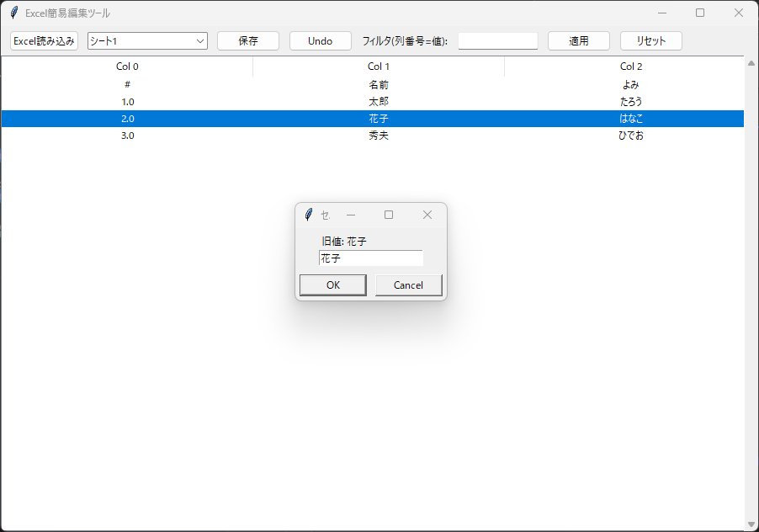The width and height of the screenshot is (759, 532).
Task: Select the Col 0 column header
Action: (127, 66)
